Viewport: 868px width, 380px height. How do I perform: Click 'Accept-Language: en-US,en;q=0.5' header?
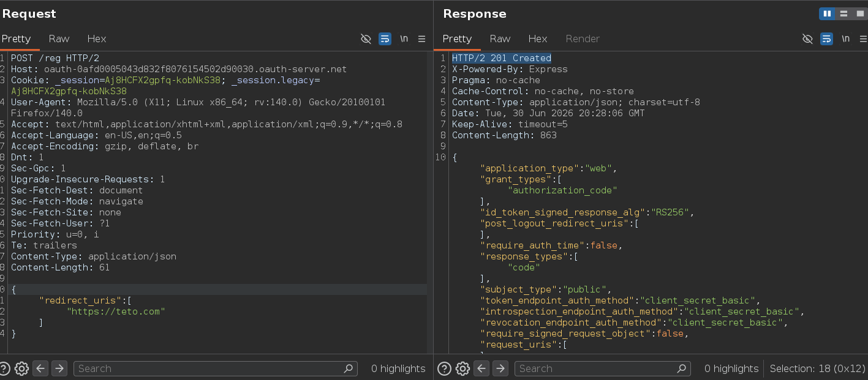96,135
